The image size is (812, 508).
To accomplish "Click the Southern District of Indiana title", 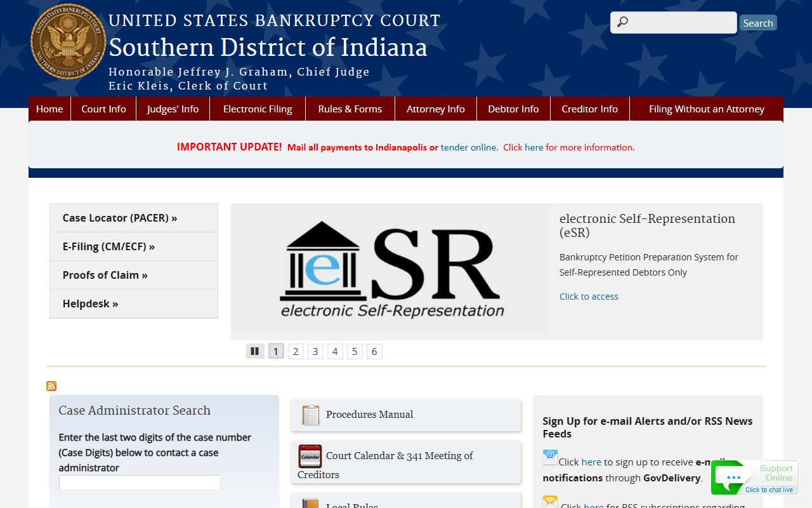I will (268, 48).
